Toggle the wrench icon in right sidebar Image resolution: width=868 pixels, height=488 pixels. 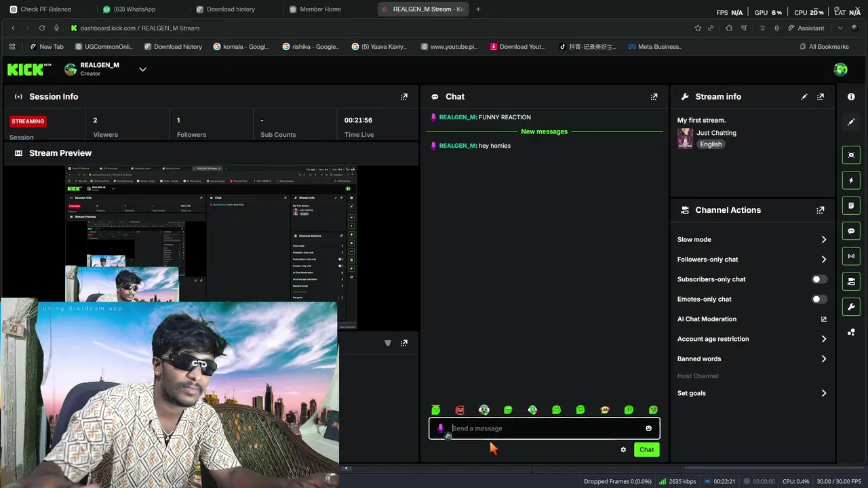[x=851, y=307]
